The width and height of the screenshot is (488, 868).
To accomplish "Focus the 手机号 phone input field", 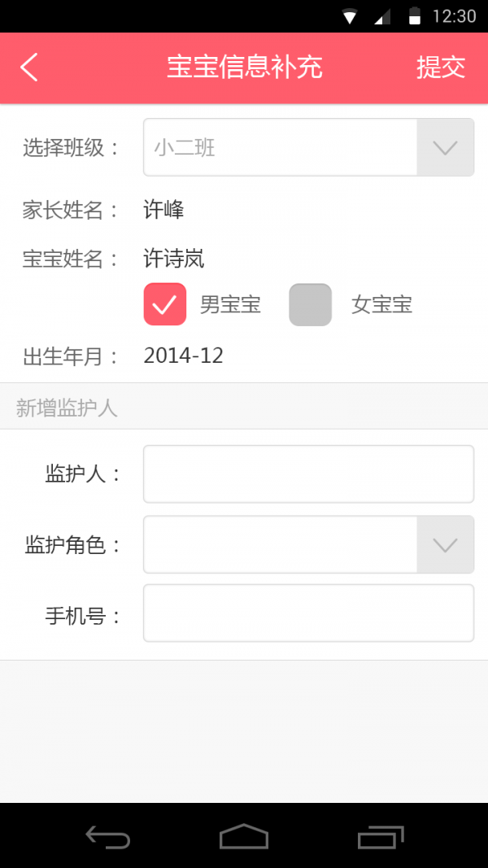I will (x=308, y=613).
